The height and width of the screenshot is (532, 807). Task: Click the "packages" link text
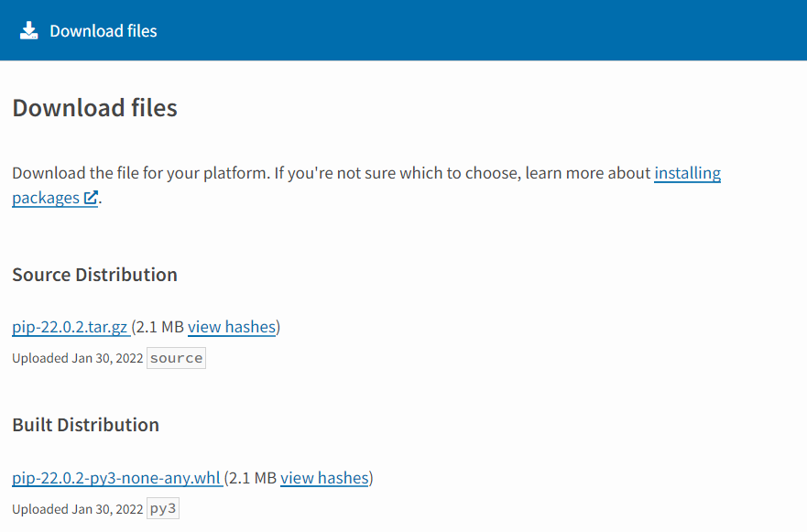(46, 198)
